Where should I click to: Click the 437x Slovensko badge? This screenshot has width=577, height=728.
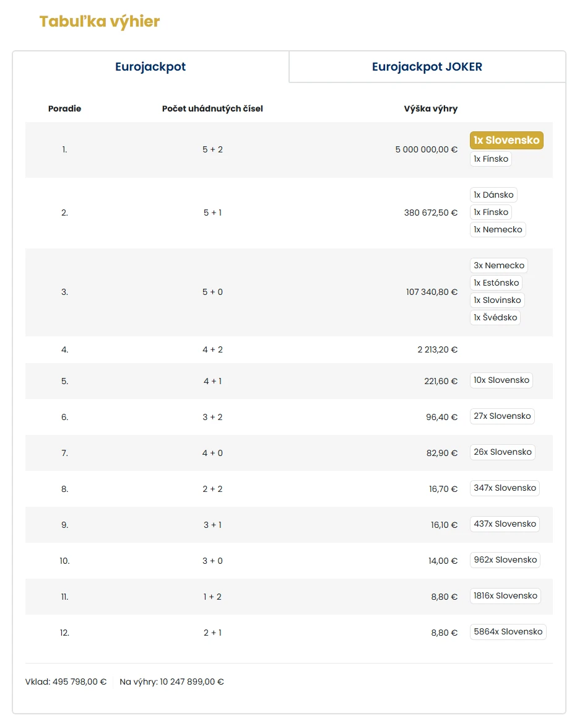pyautogui.click(x=505, y=524)
